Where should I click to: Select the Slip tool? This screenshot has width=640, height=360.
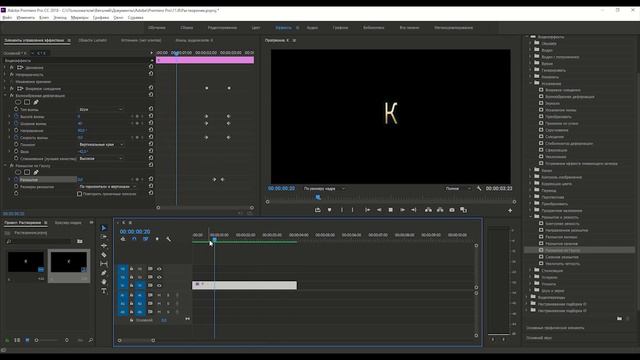pos(104,264)
